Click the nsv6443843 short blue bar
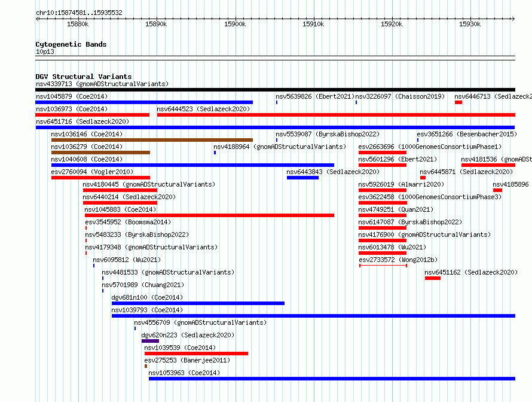Image resolution: width=532 pixels, height=402 pixels. point(302,178)
